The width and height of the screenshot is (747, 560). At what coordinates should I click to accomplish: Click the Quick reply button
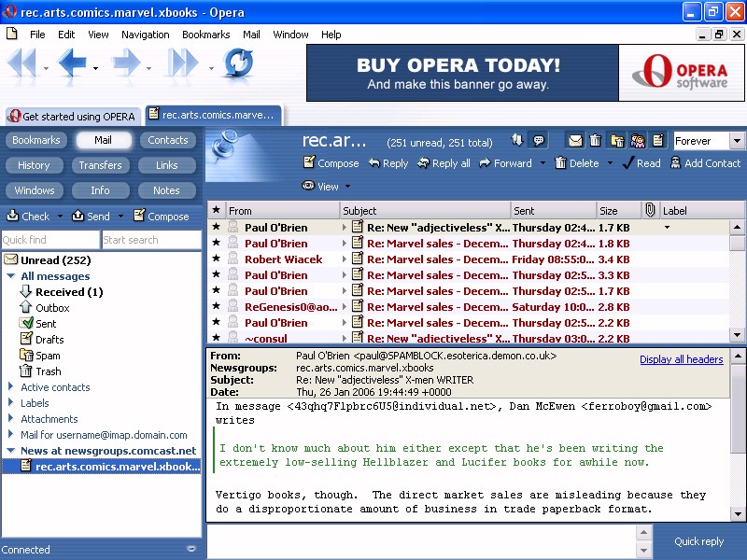(x=698, y=541)
